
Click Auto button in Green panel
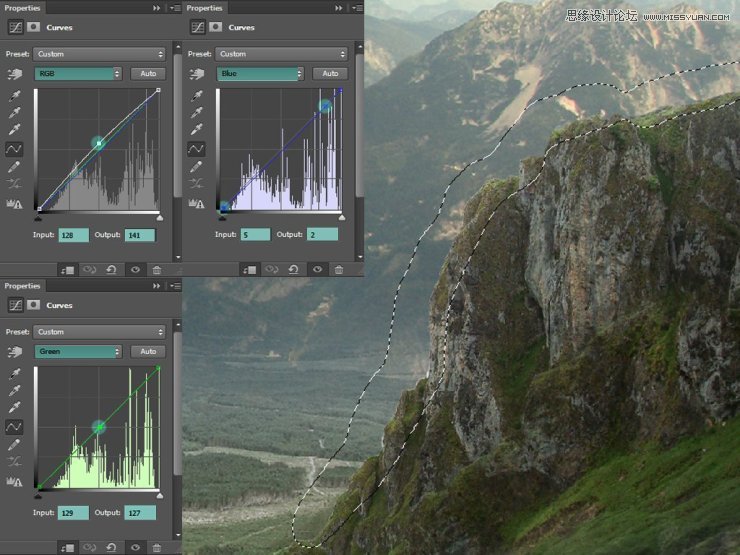(x=148, y=352)
